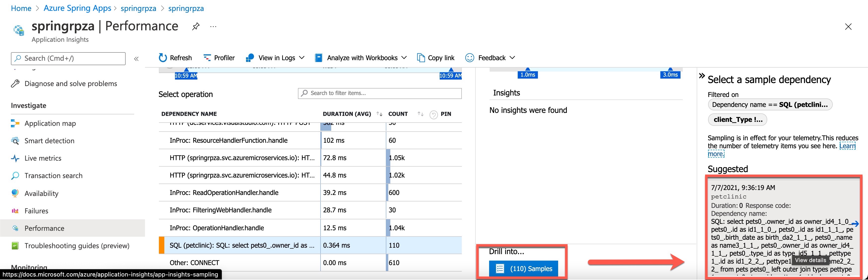This screenshot has height=280, width=868.
Task: Go to Failures section
Action: [x=36, y=211]
